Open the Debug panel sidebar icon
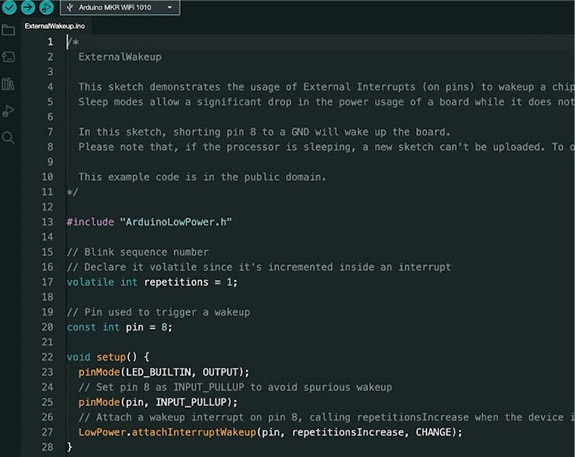 click(8, 111)
